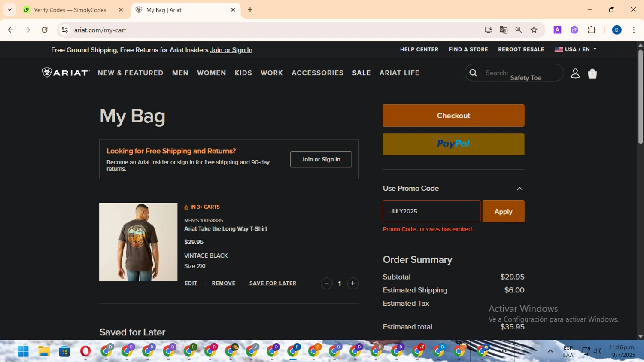
Task: Show hidden system tray icons
Action: pos(550,351)
